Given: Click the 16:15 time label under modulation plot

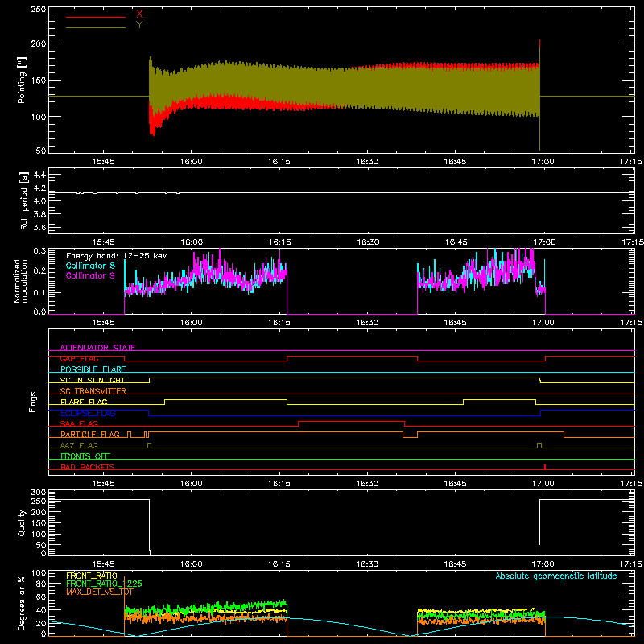Looking at the screenshot, I should pyautogui.click(x=279, y=323).
